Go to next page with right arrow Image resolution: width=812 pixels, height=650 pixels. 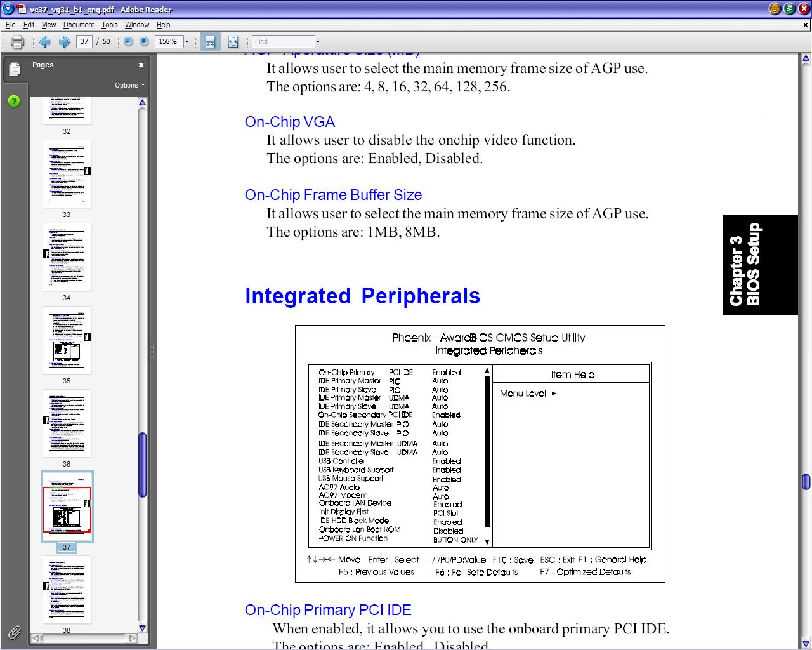pos(64,42)
